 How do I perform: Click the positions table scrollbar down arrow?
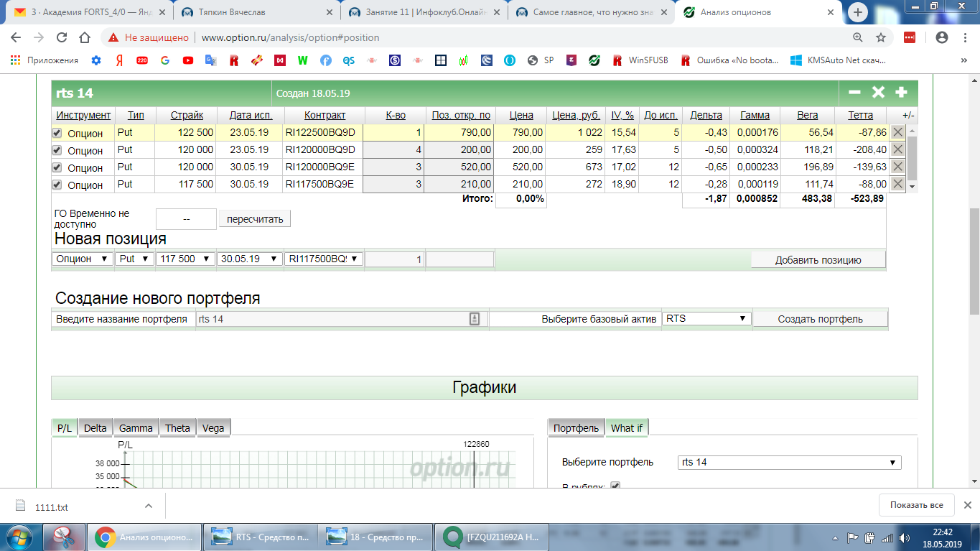pos(913,186)
